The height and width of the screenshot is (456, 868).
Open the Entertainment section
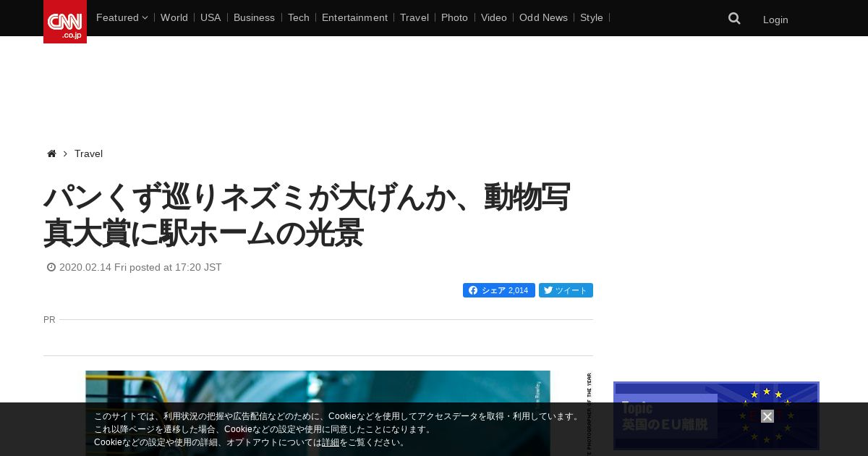[x=354, y=17]
